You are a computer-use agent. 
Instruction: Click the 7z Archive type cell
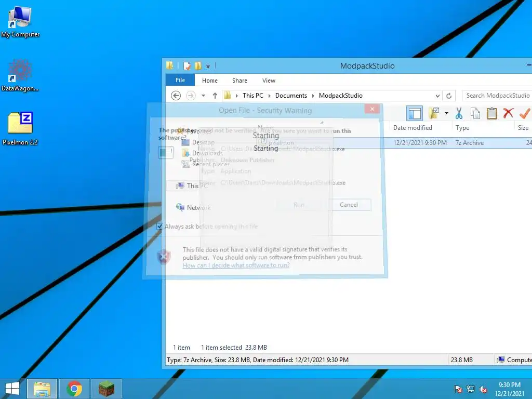click(x=470, y=143)
